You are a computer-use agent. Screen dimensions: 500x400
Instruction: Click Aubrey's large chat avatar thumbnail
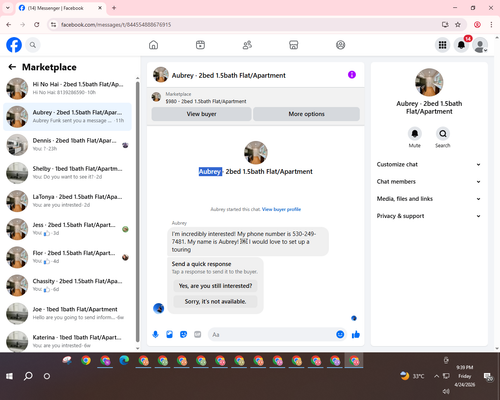(x=256, y=153)
